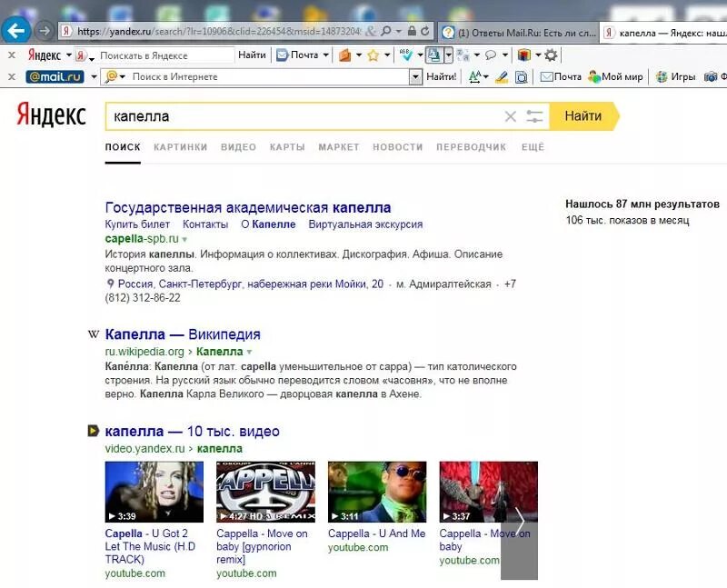Click the magnifier search icon in address bar

pyautogui.click(x=385, y=31)
